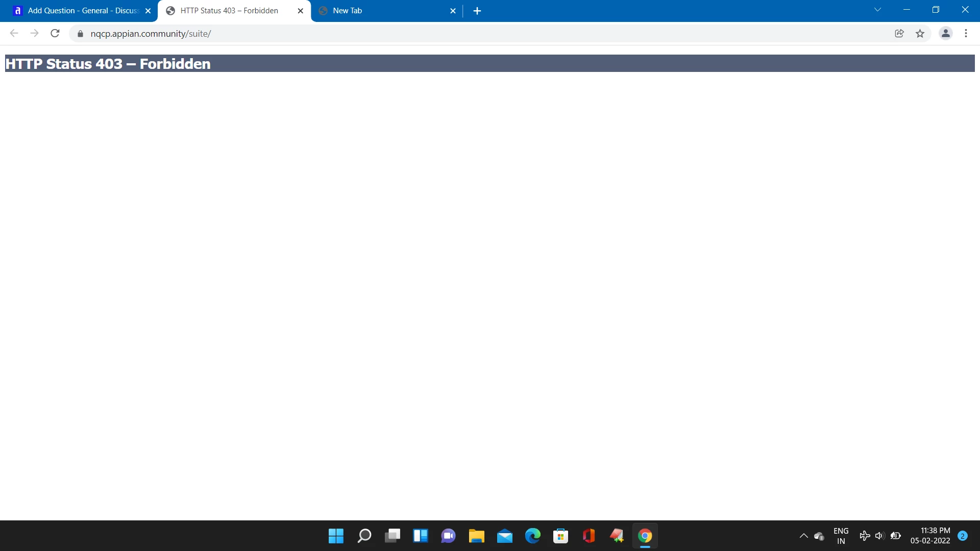This screenshot has width=980, height=551.
Task: Minimize the Chrome window
Action: tap(906, 10)
